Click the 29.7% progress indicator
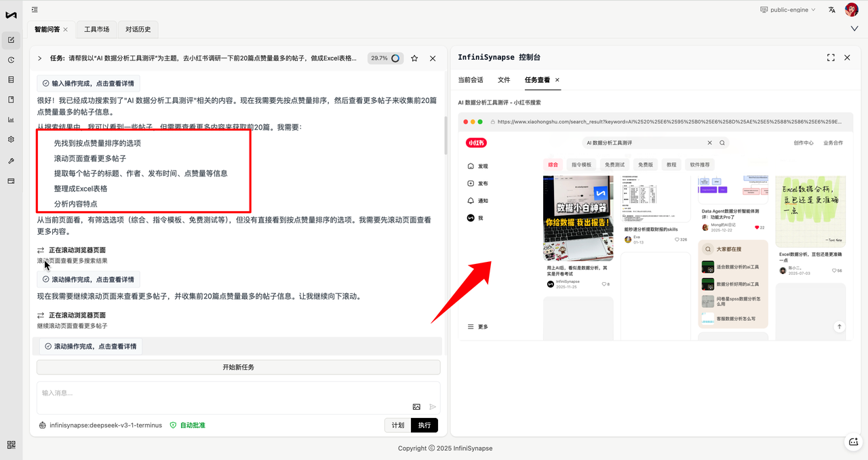This screenshot has height=460, width=868. (x=385, y=58)
